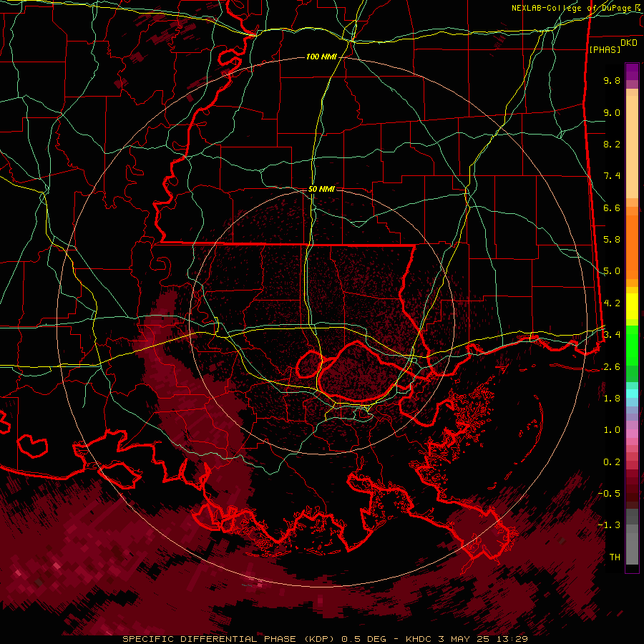This screenshot has width=644, height=644.
Task: Click the 8.2 value on color scale
Action: pos(612,144)
